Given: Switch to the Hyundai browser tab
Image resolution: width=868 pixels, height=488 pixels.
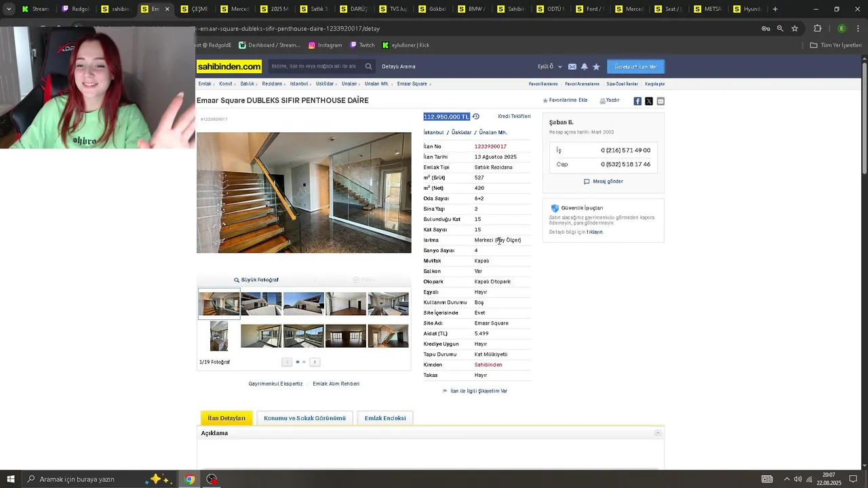Looking at the screenshot, I should [x=747, y=9].
